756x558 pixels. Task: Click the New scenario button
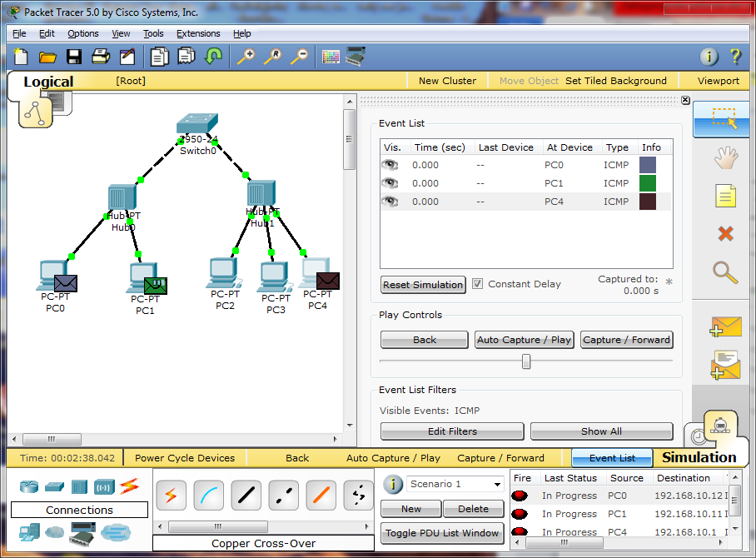click(410, 509)
